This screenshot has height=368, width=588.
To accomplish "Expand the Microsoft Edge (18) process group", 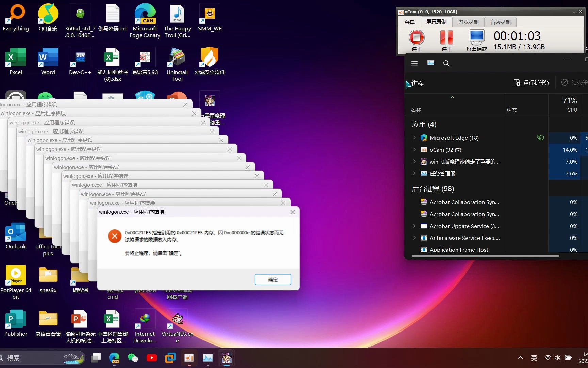I will point(414,138).
